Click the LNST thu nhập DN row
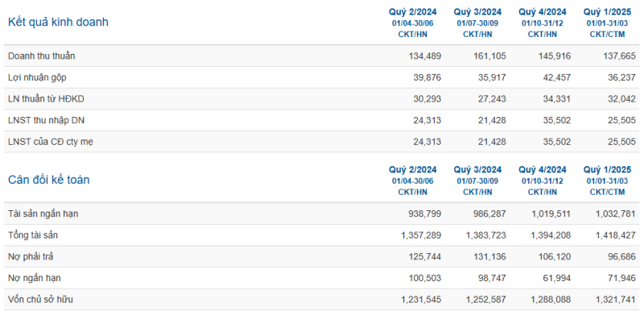 click(322, 120)
